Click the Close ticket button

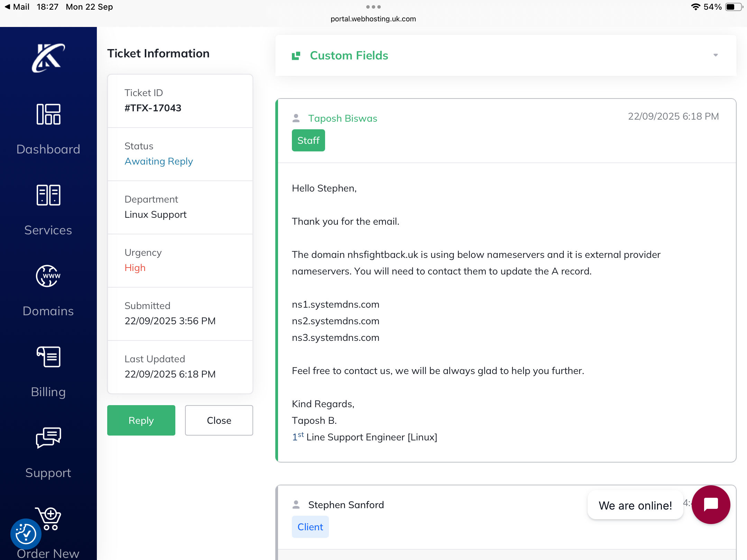coord(219,420)
